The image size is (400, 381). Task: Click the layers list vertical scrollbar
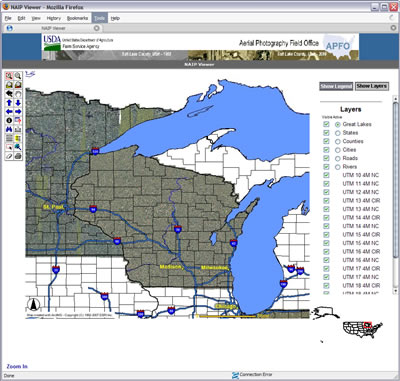pyautogui.click(x=395, y=197)
